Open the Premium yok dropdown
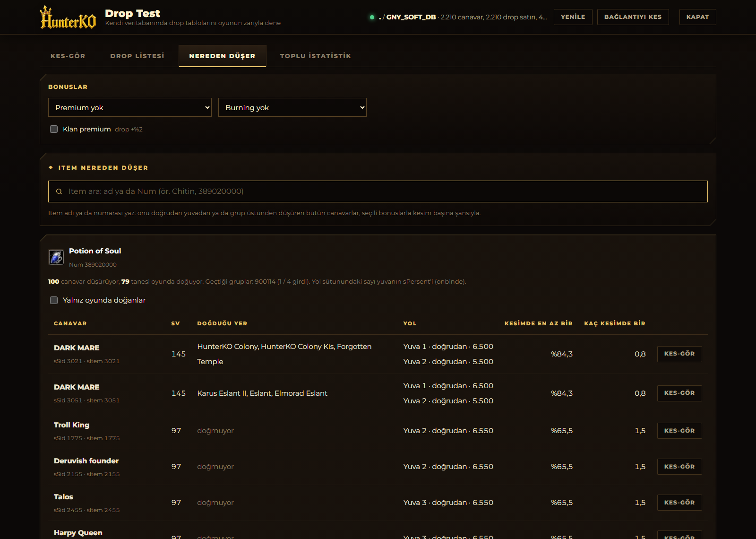 click(x=130, y=107)
